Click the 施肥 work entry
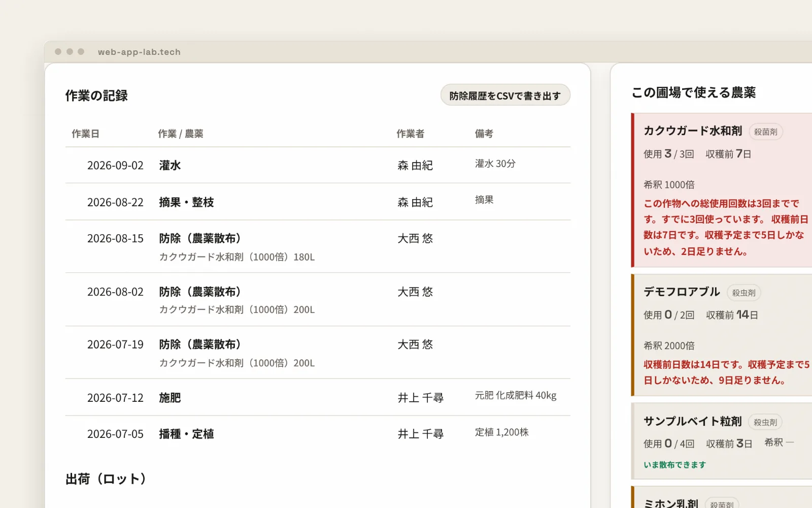812x508 pixels. [170, 398]
